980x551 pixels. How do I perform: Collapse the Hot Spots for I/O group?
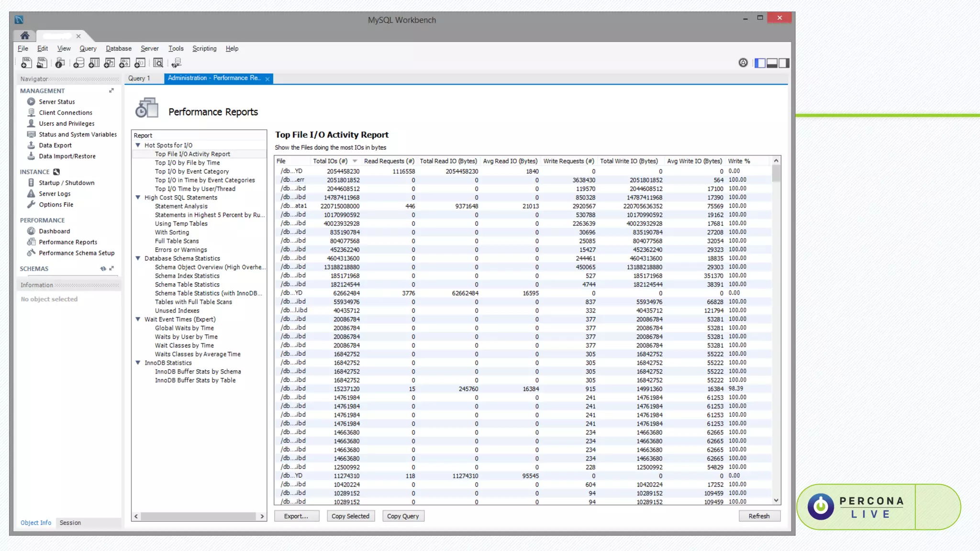tap(138, 145)
